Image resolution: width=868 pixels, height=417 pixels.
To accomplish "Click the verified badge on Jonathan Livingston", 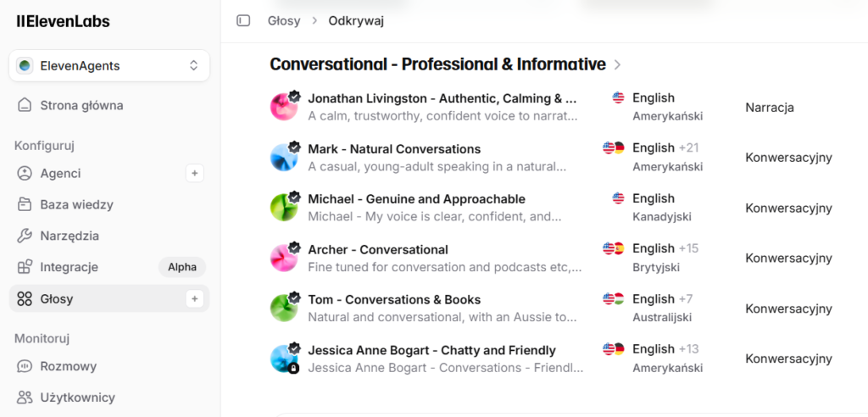I will (x=294, y=97).
